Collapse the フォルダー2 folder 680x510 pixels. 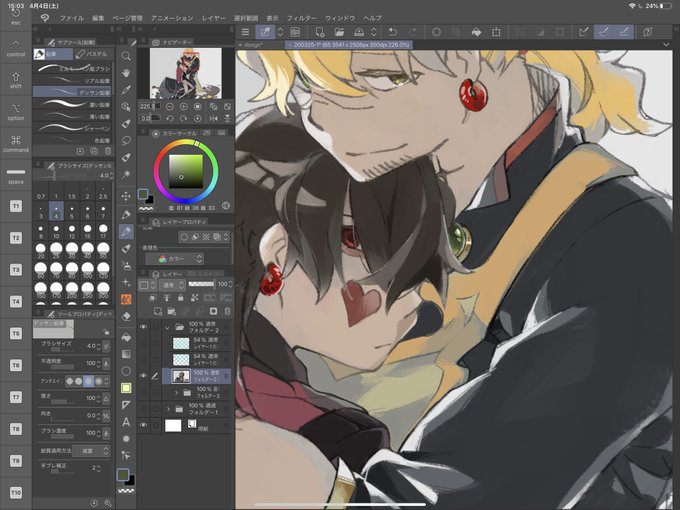click(x=167, y=327)
